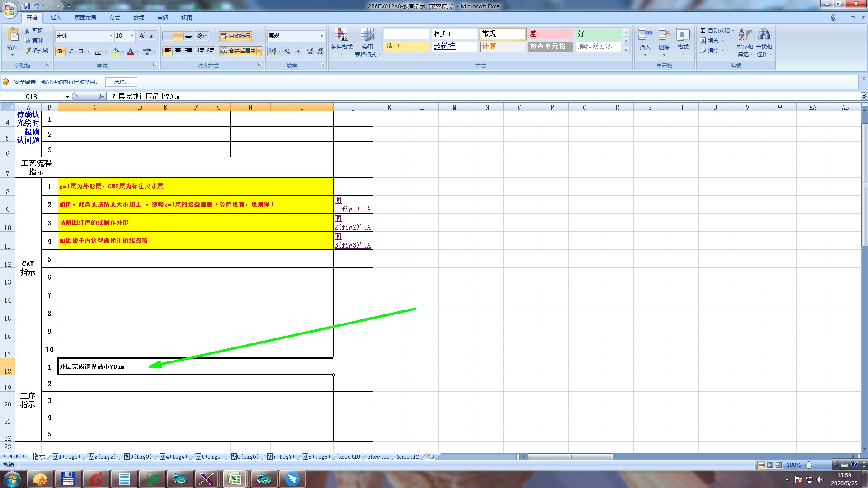The image size is (868, 488).
Task: Click the Cut scissors icon
Action: 27,31
